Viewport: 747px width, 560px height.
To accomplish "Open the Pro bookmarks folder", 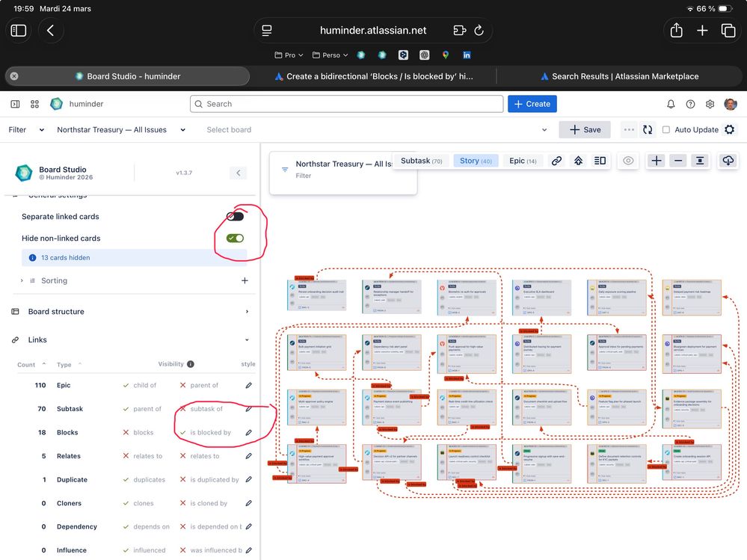I will pos(289,55).
